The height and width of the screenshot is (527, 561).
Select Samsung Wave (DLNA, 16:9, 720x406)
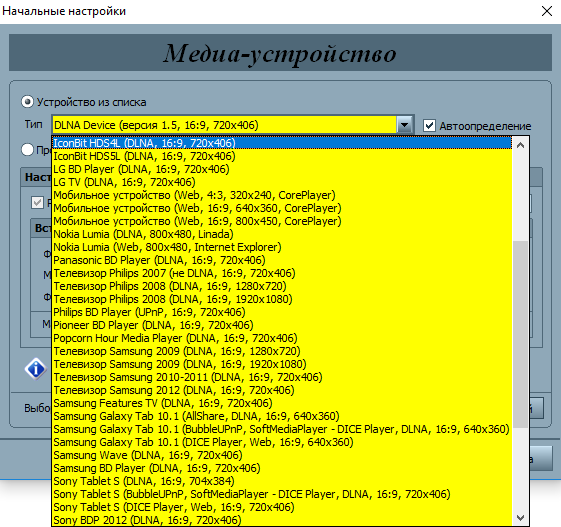(x=282, y=455)
